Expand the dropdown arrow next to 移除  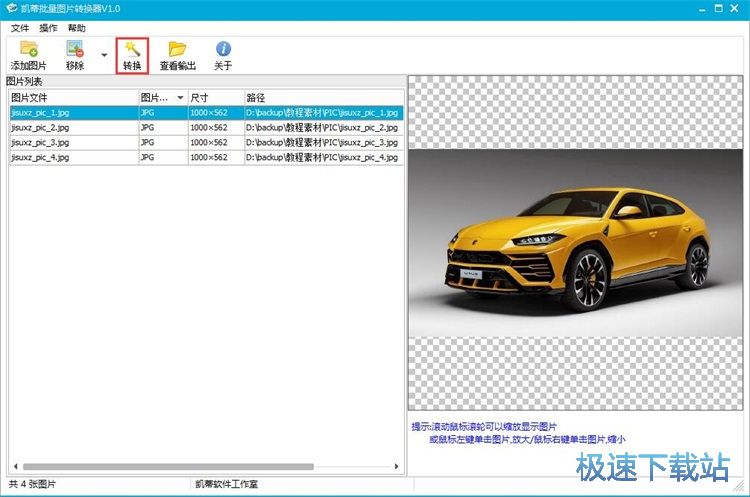point(103,55)
